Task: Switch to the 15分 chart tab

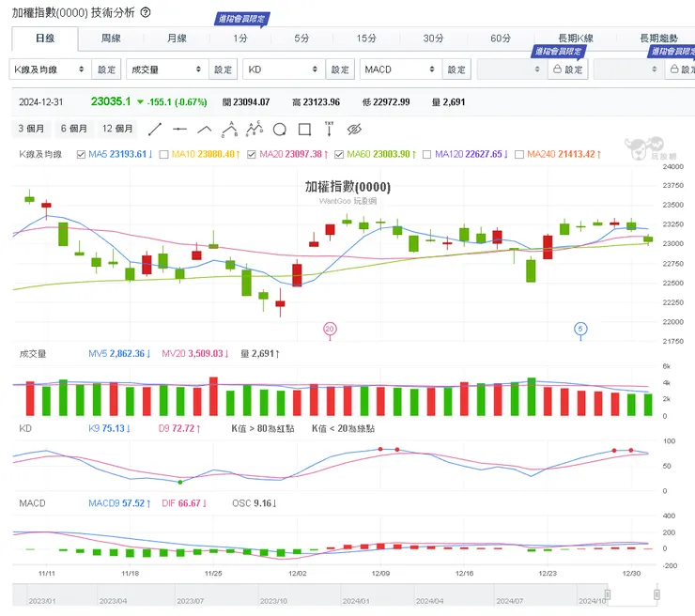Action: [x=366, y=38]
